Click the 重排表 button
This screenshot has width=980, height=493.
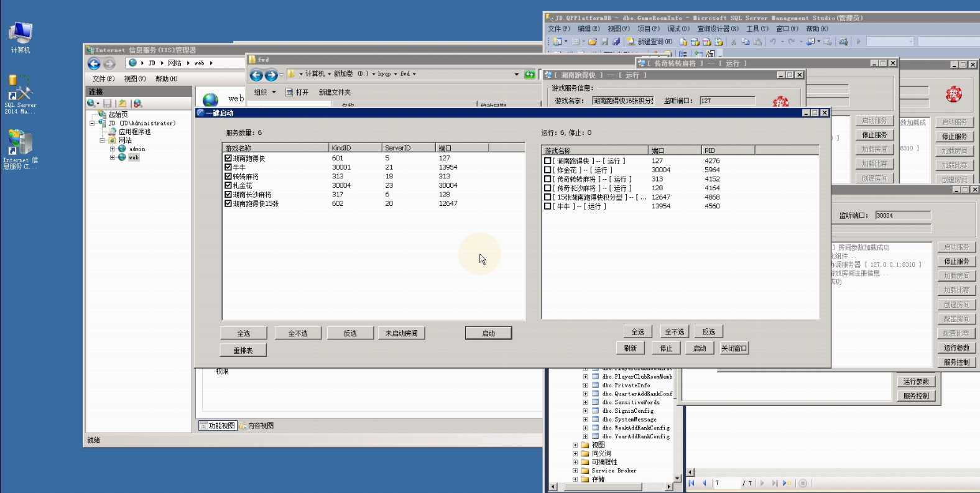click(x=244, y=350)
